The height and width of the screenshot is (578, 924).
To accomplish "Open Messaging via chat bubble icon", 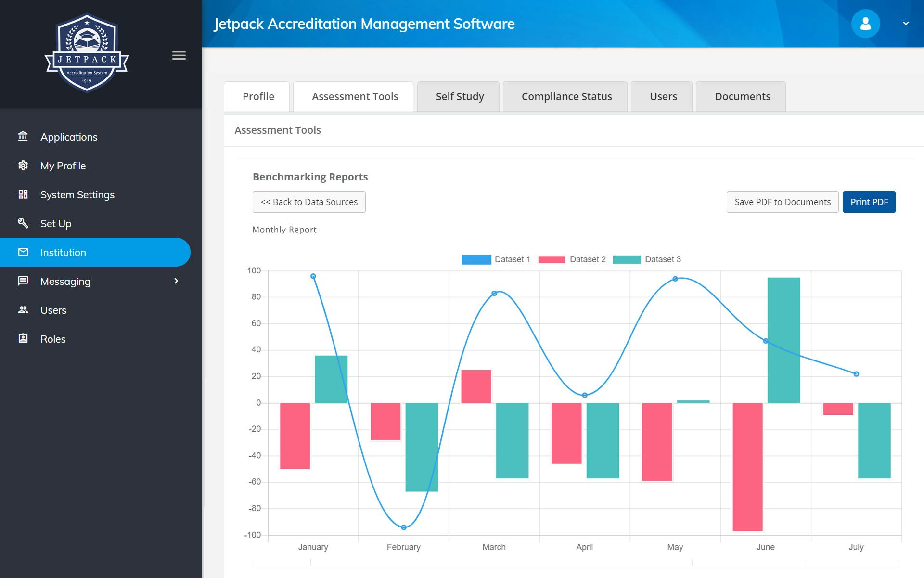I will tap(23, 281).
